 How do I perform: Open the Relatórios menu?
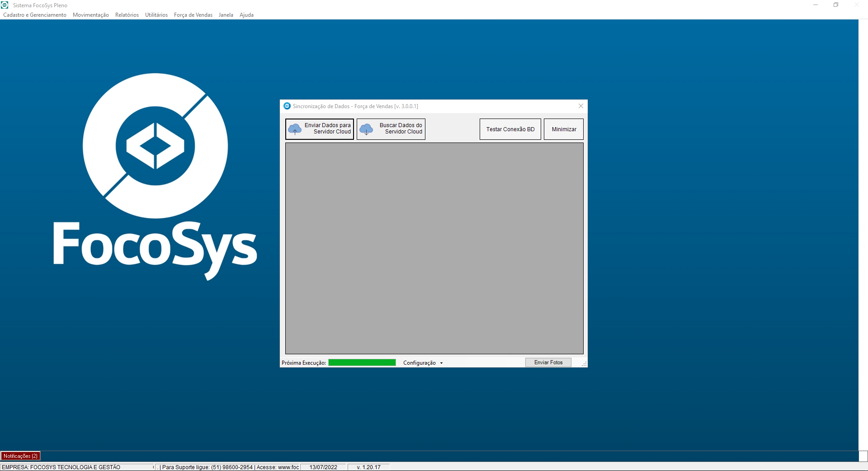point(127,15)
